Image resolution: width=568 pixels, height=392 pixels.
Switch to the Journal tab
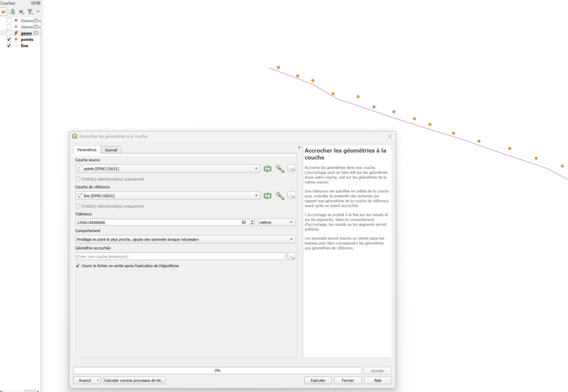pos(111,150)
